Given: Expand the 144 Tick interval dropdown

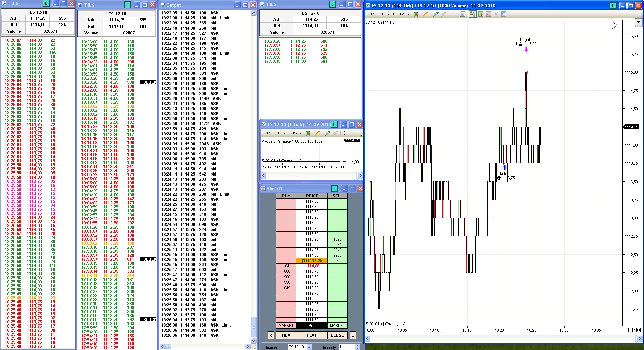Looking at the screenshot, I should (x=401, y=14).
